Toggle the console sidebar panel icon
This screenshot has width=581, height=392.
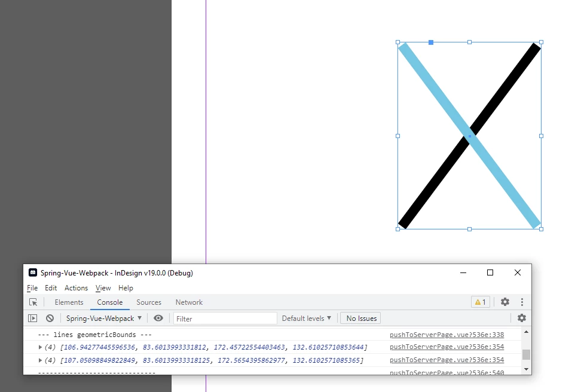(33, 318)
